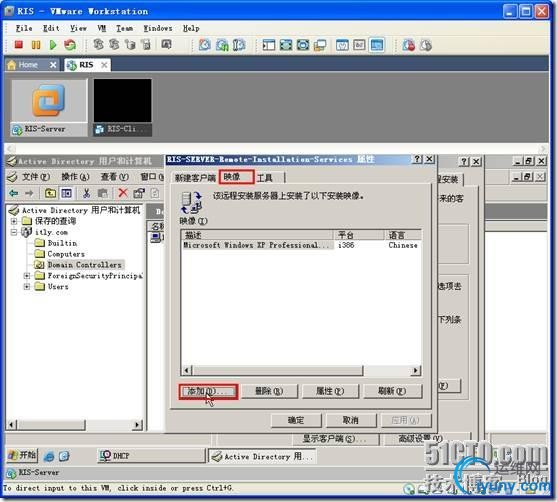Click the context help question mark in RIS dialog
This screenshot has height=502, width=557.
click(x=417, y=159)
